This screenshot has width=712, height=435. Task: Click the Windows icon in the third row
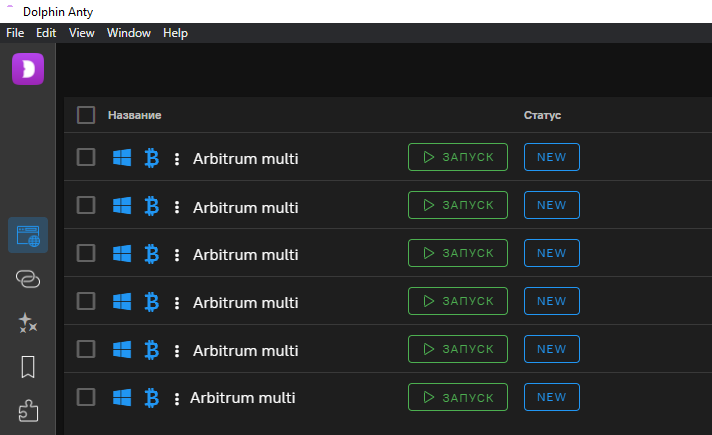(122, 253)
